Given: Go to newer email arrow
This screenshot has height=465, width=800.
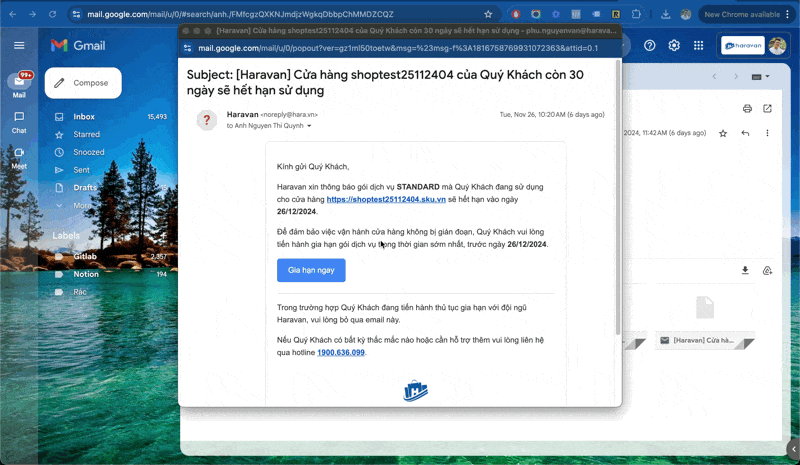Looking at the screenshot, I should pyautogui.click(x=714, y=77).
